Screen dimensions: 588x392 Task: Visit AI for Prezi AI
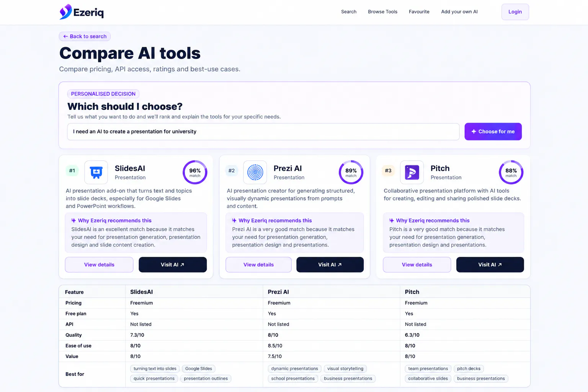click(330, 265)
